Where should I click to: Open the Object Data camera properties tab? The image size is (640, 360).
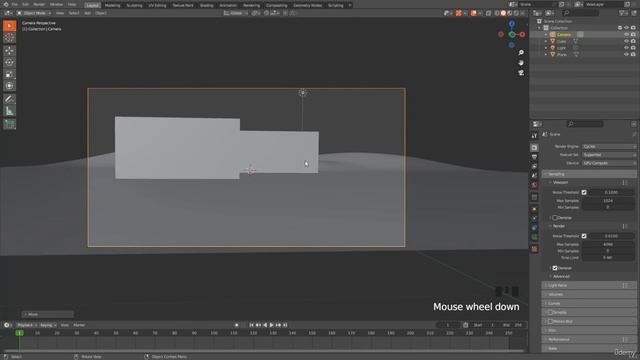534,237
